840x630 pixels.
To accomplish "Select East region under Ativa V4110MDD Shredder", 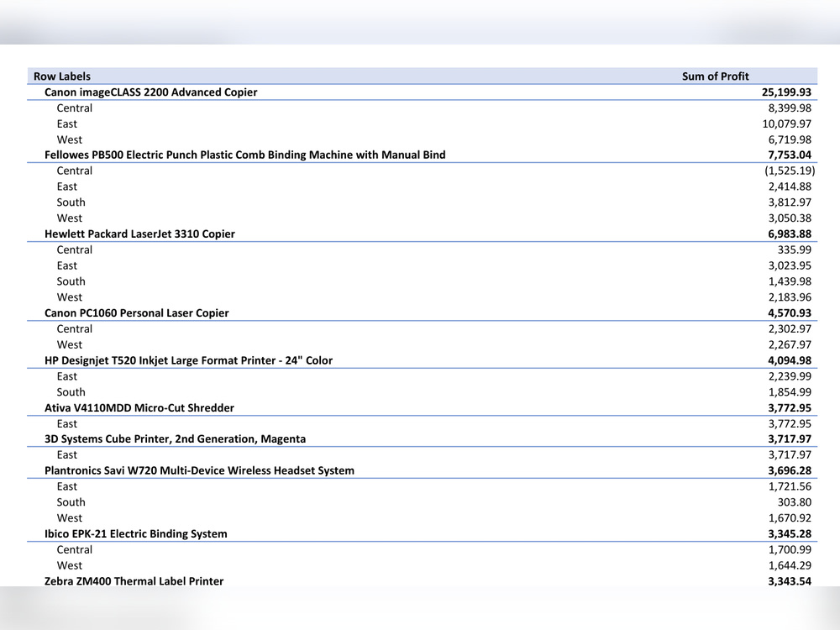I will (x=67, y=423).
